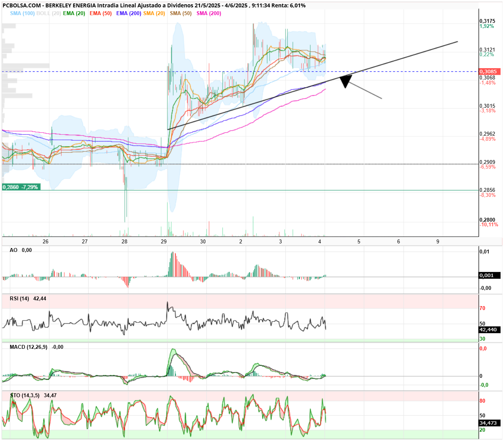Click the red 0,3085 current price tag
This screenshot has height=441, width=504.
point(490,72)
